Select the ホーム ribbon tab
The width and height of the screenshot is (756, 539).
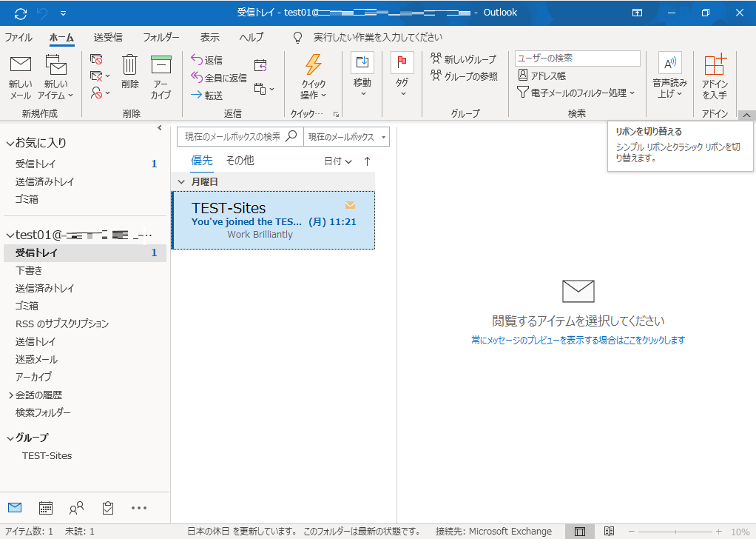[x=61, y=37]
